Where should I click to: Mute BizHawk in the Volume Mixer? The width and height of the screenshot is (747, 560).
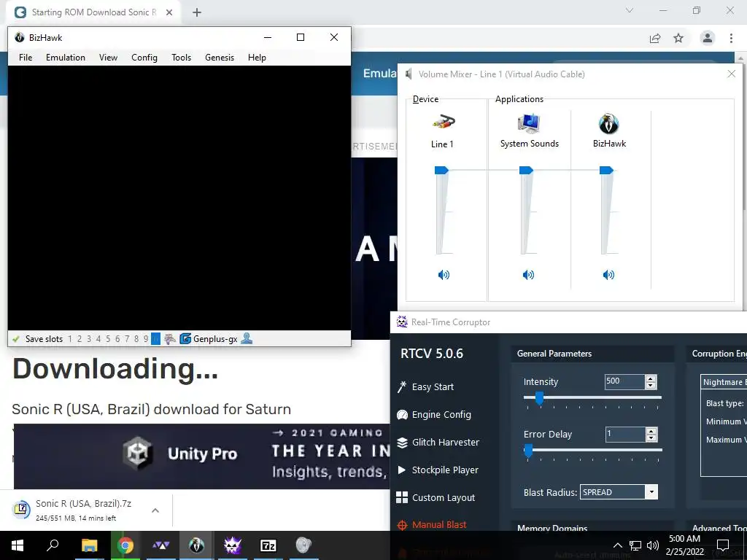click(608, 275)
